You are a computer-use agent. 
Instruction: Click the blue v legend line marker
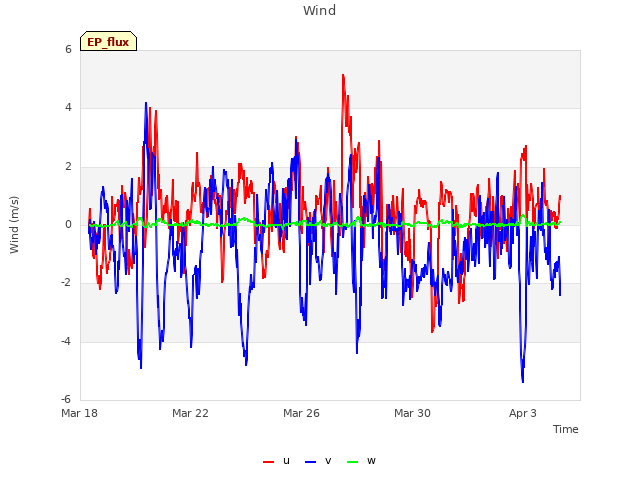tap(310, 462)
